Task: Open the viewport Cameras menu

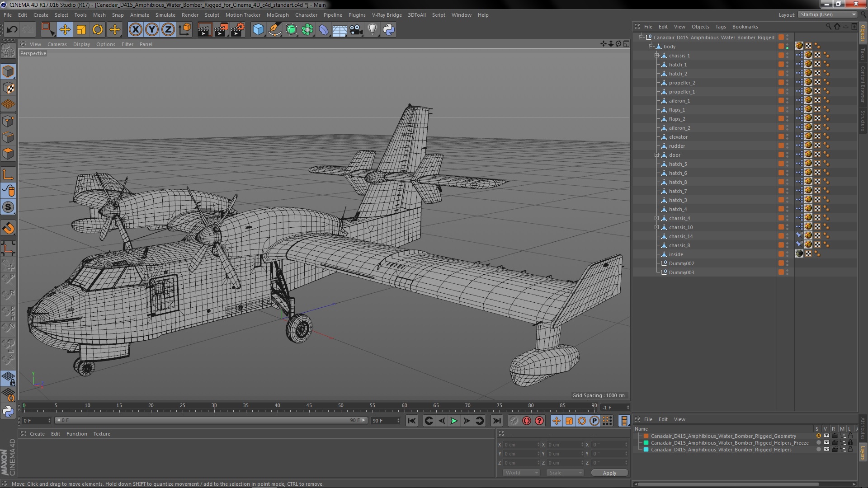Action: 57,44
